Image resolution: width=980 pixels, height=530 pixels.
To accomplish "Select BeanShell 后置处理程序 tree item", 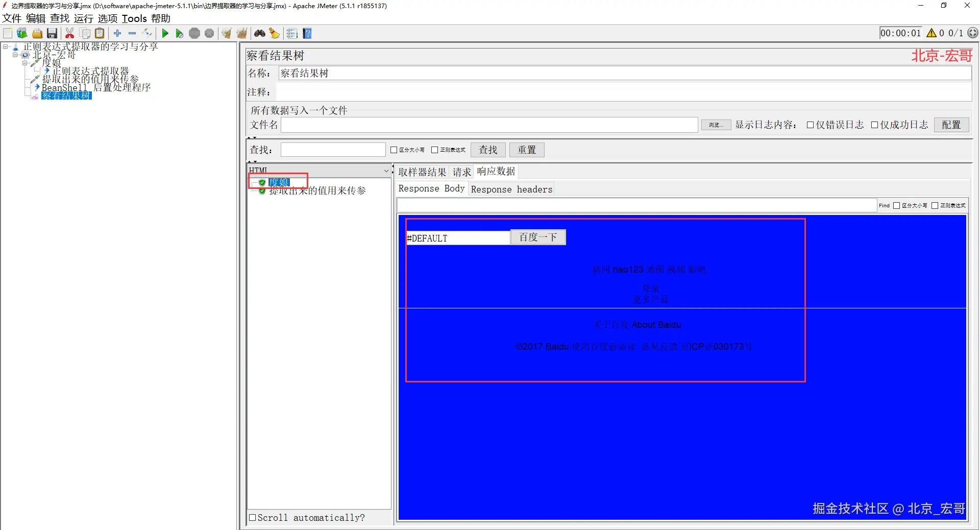I will [96, 87].
